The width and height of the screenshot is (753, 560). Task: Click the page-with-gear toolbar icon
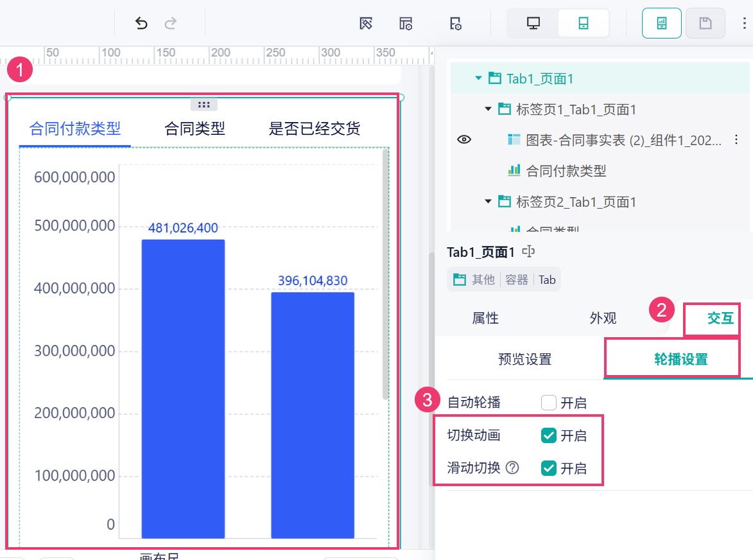455,23
